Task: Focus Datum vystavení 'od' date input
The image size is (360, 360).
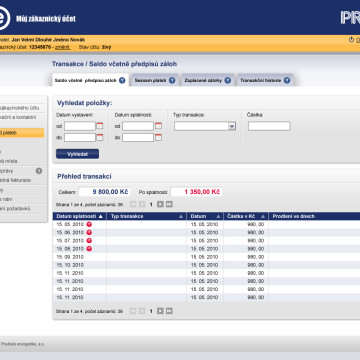Action: (80, 126)
